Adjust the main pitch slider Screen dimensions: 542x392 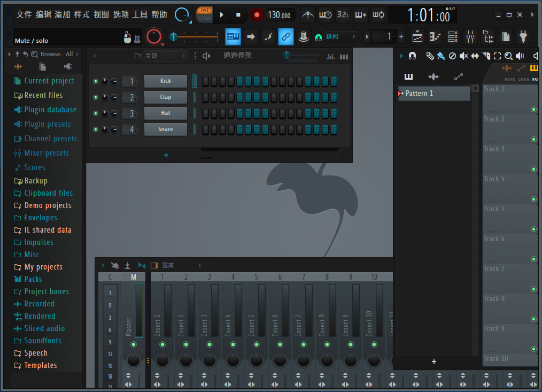tap(194, 36)
